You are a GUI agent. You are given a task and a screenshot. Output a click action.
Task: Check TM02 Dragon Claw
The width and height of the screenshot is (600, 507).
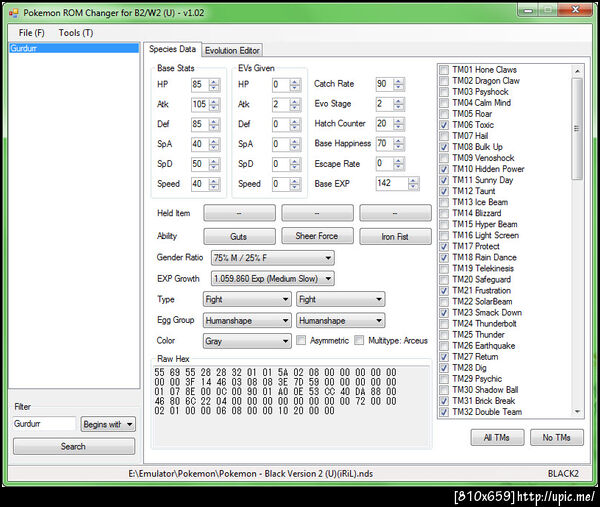pos(444,81)
